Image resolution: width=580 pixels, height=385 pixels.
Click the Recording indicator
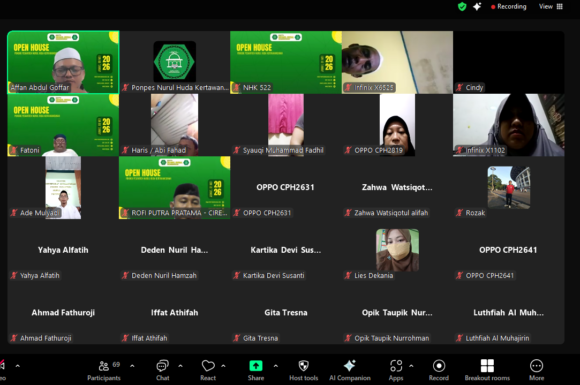(x=509, y=7)
